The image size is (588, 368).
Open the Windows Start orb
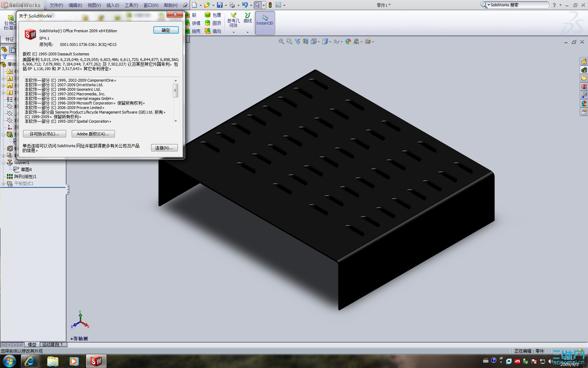coord(9,361)
